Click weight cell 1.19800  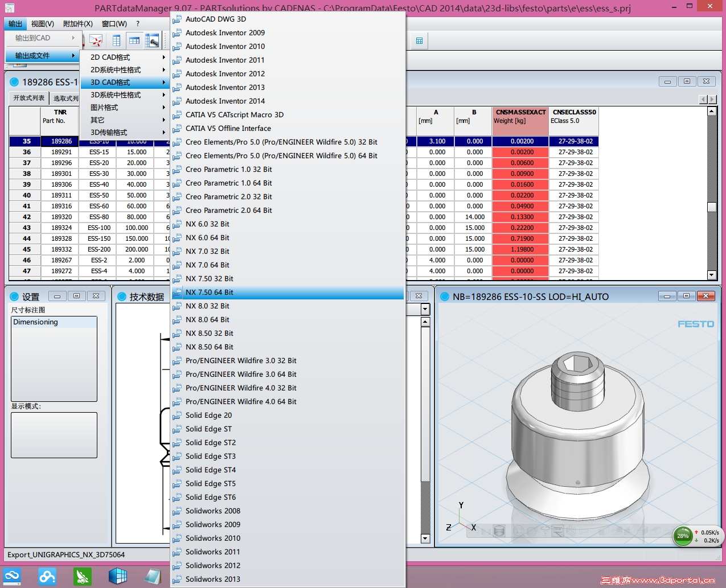(x=521, y=249)
